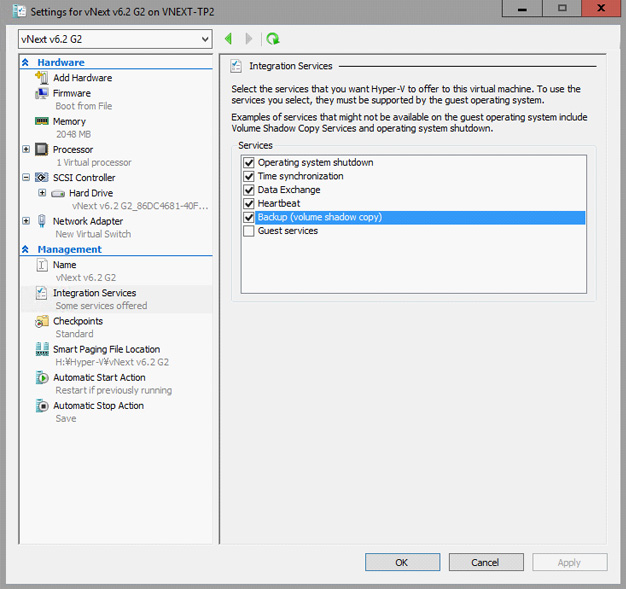Click 'Restart if previously running' text
626x589 pixels.
click(x=114, y=390)
